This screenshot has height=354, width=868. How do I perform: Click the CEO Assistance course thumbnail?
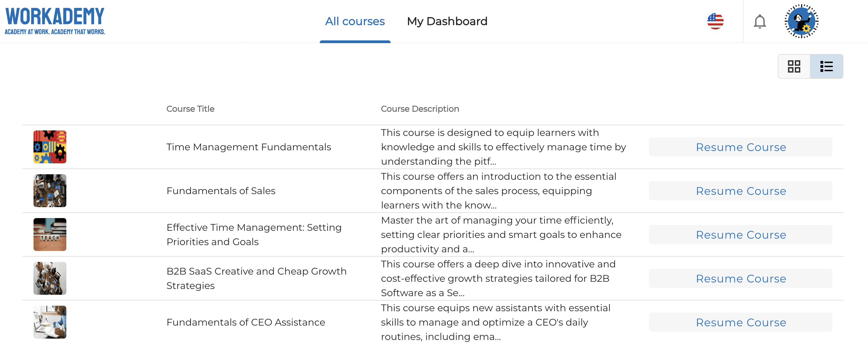pos(50,322)
